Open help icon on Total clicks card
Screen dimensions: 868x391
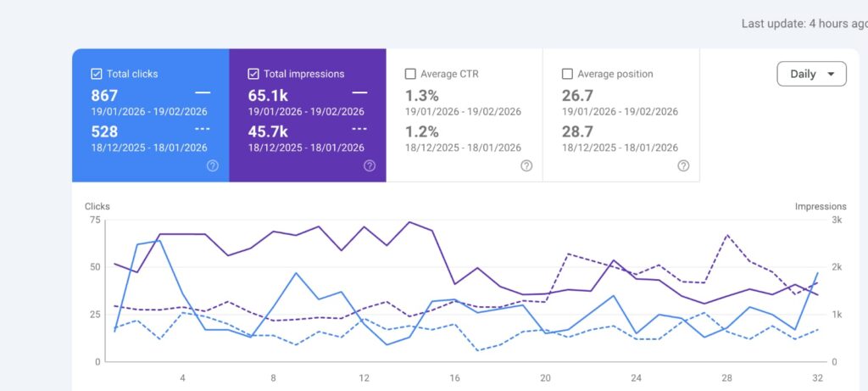point(213,165)
